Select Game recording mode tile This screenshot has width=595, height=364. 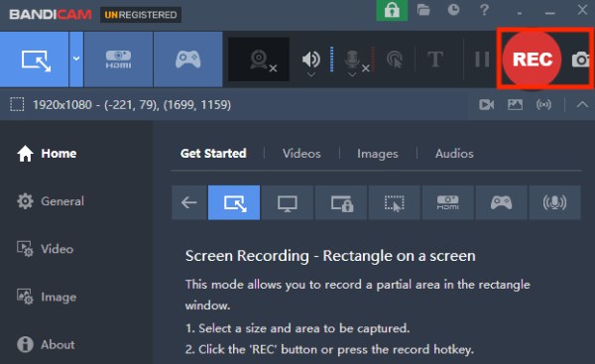(x=501, y=202)
